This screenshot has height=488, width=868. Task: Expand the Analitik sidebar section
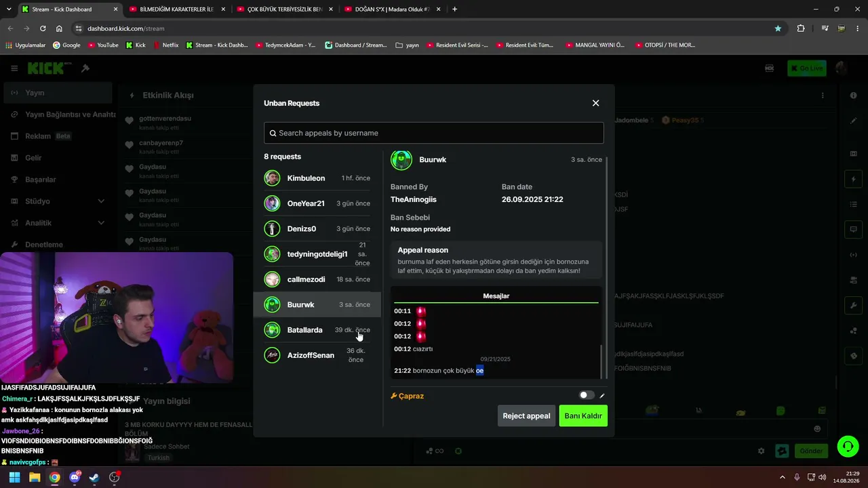tap(58, 223)
